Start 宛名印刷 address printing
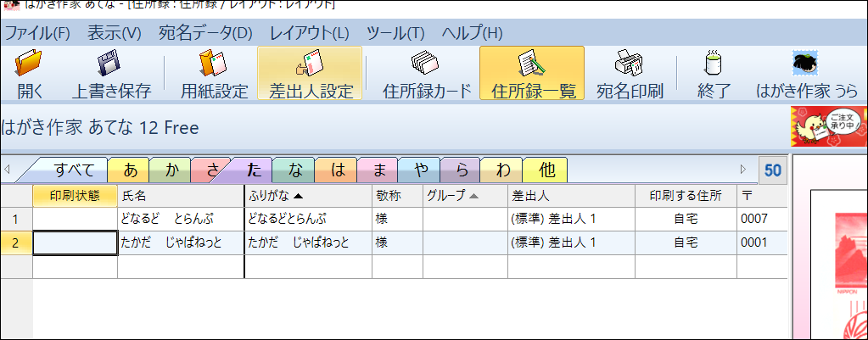The width and height of the screenshot is (868, 340). (630, 74)
